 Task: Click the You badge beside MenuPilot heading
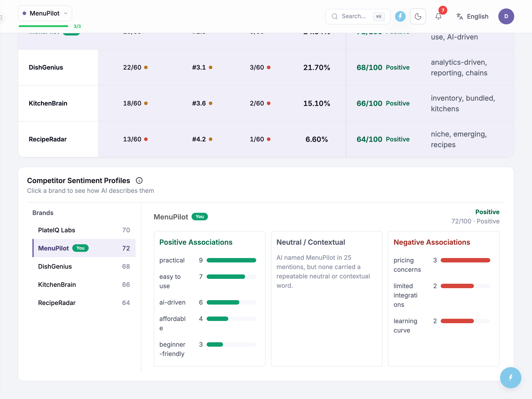click(199, 216)
